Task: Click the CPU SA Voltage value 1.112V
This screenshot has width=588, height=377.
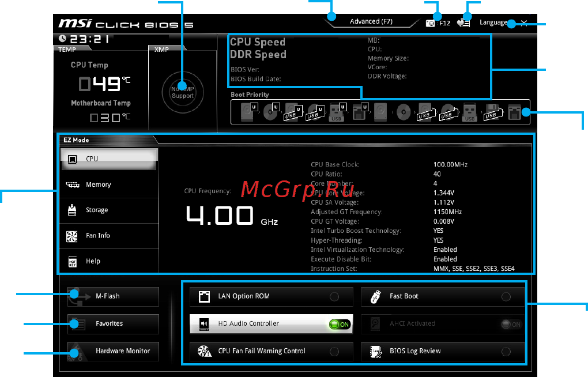Action: 444,202
